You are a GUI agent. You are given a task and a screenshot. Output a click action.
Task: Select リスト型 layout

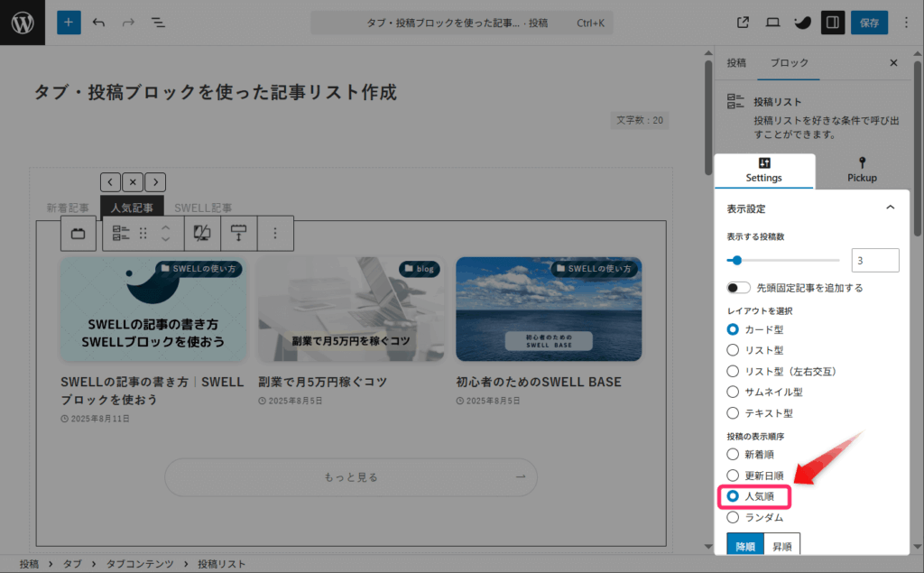tap(733, 350)
